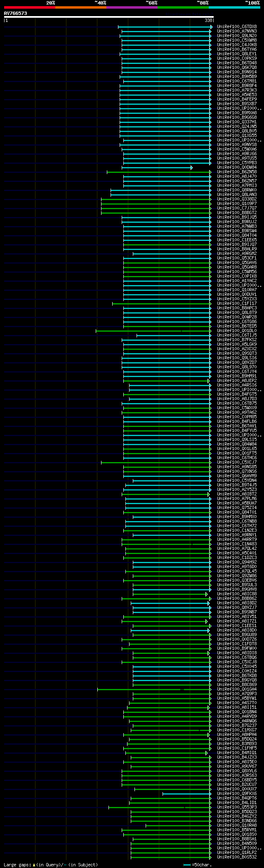Select label UniRef100_A1YAC2
The width and height of the screenshot is (264, 868).
click(237, 281)
